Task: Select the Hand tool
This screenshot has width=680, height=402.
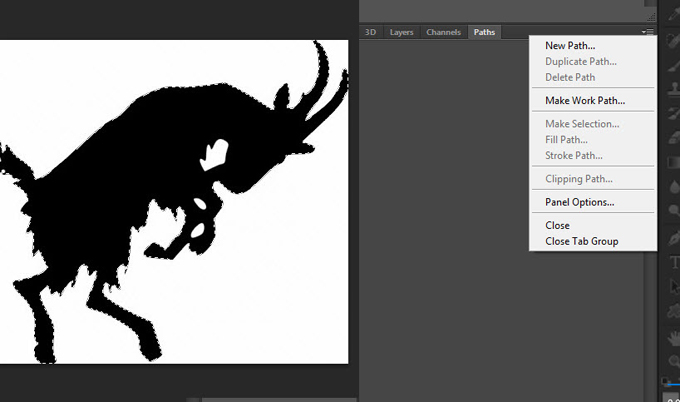Action: pyautogui.click(x=674, y=337)
